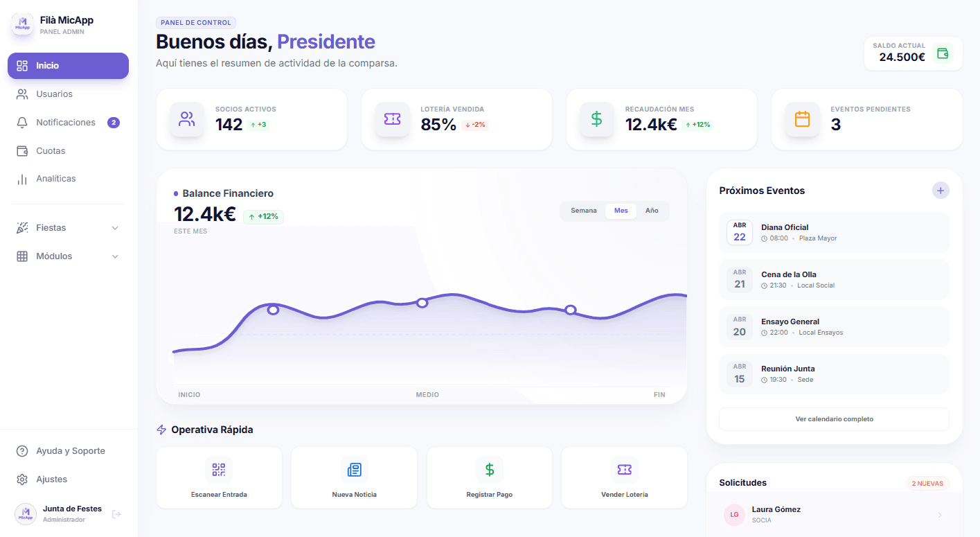This screenshot has height=537, width=980.
Task: Open Ver calendario completo
Action: tap(833, 419)
